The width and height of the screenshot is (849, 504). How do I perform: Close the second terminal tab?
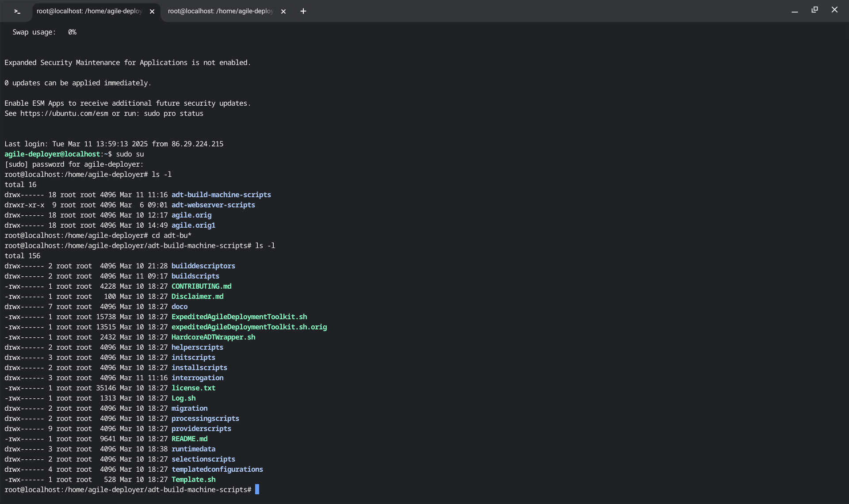coord(283,11)
